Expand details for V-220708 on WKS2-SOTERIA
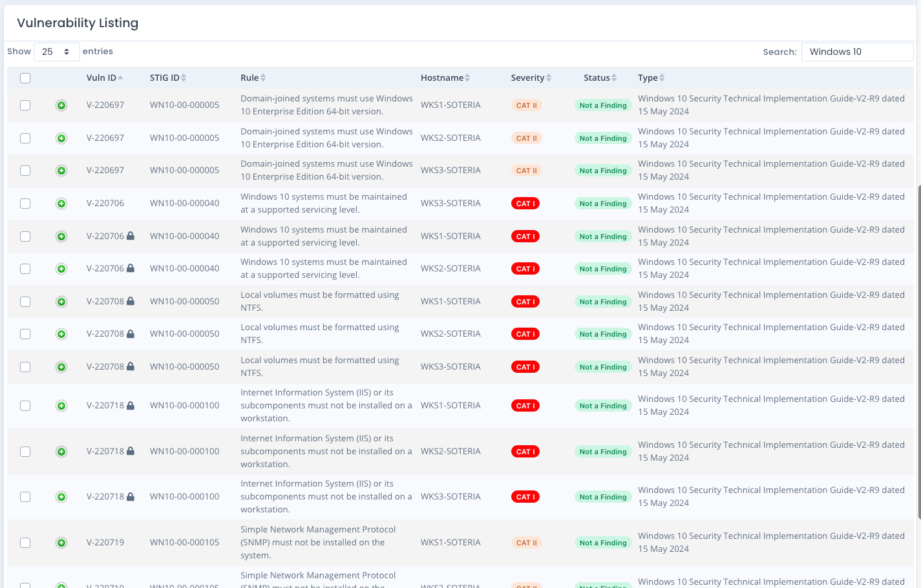Screen dimensions: 921x588 click(x=61, y=334)
